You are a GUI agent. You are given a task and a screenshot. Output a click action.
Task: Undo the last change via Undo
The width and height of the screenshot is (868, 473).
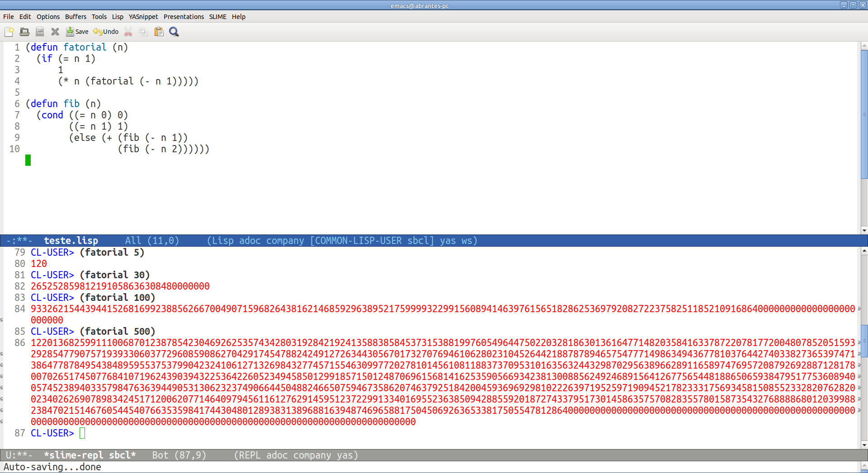[106, 32]
